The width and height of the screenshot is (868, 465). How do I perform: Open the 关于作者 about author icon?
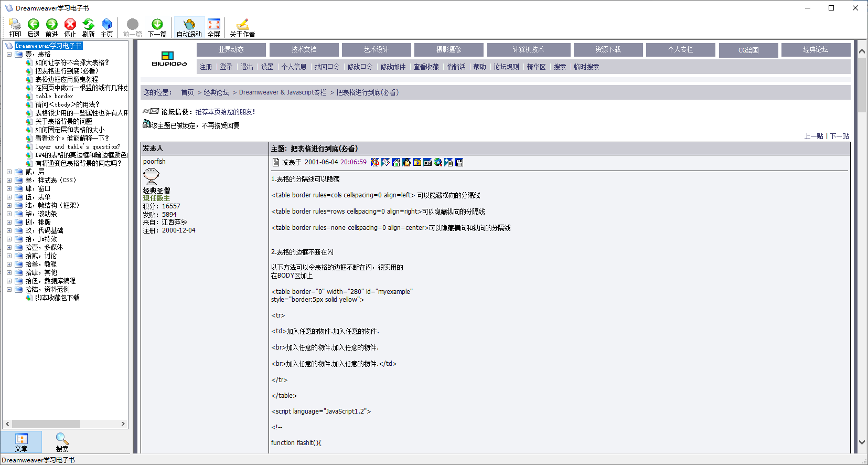(x=242, y=27)
